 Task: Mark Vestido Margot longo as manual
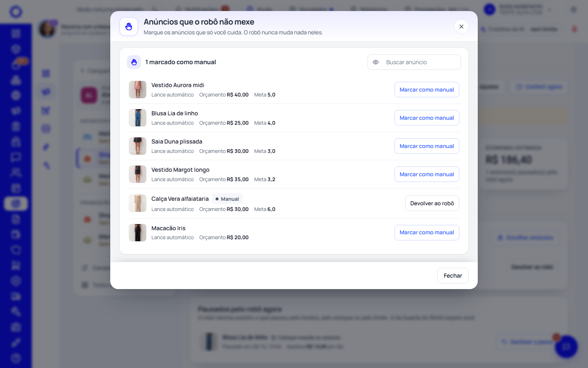click(x=427, y=174)
